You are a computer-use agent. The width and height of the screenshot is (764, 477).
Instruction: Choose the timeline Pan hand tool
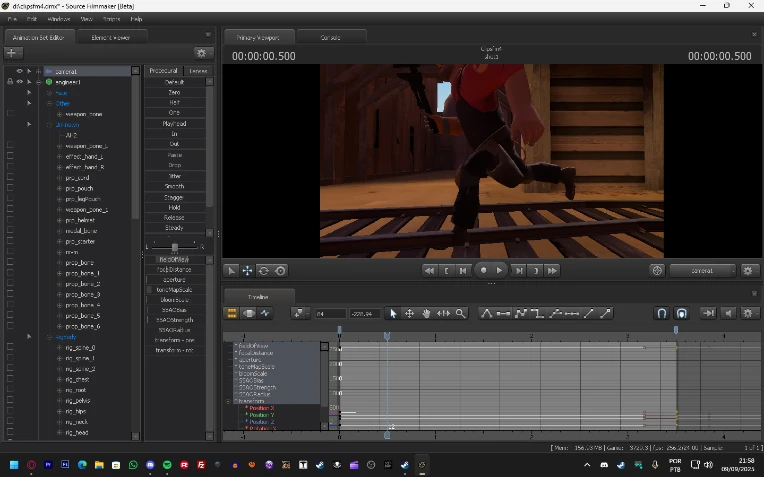tap(426, 313)
